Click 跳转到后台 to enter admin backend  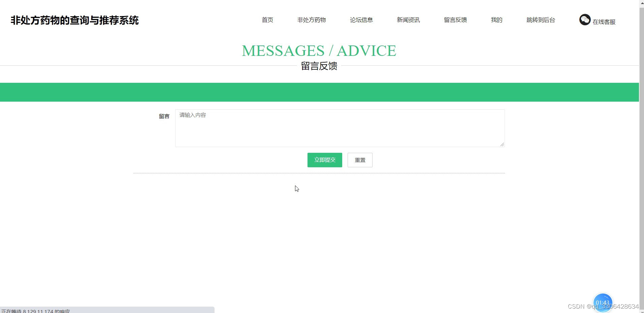(540, 20)
